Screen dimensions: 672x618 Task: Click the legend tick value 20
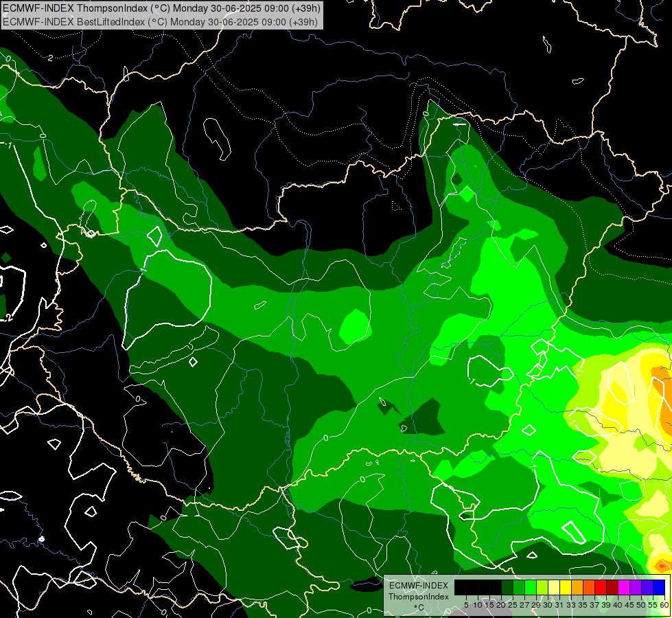coord(501,605)
